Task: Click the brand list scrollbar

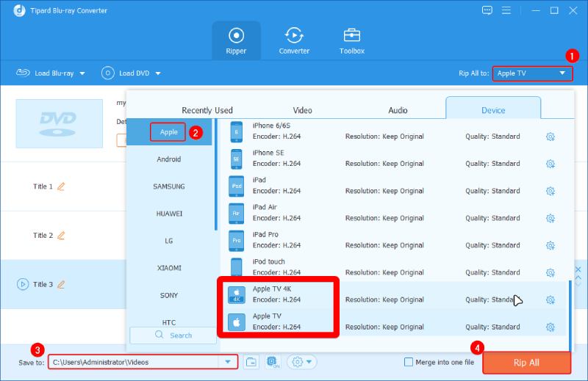Action: coord(216,175)
